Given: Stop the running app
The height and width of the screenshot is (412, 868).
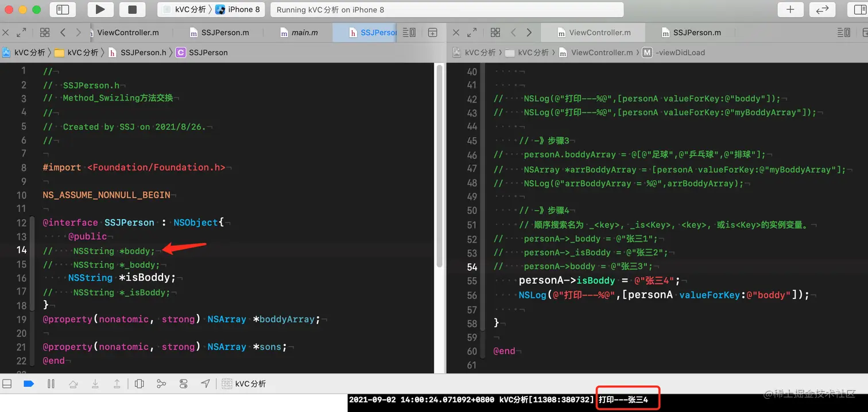Looking at the screenshot, I should pyautogui.click(x=133, y=9).
